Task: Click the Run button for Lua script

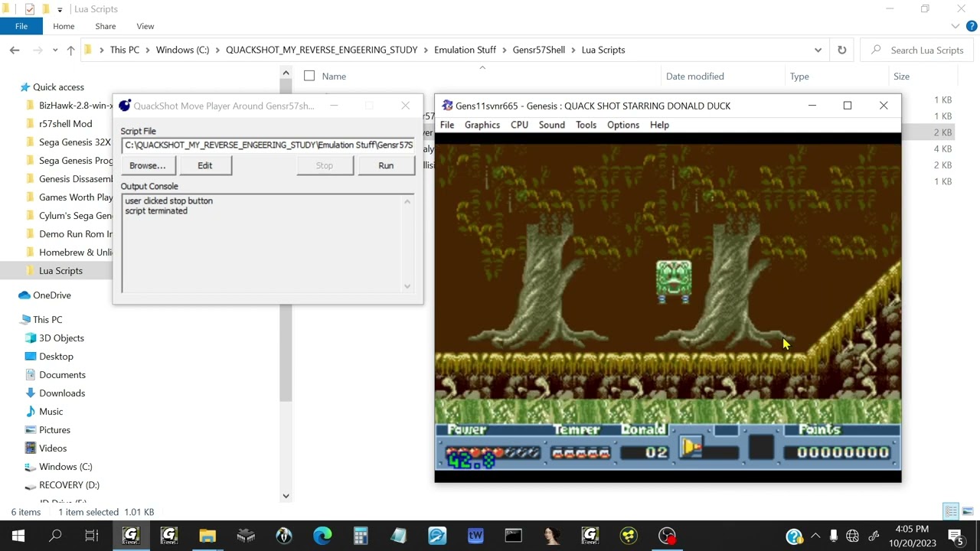Action: (386, 165)
